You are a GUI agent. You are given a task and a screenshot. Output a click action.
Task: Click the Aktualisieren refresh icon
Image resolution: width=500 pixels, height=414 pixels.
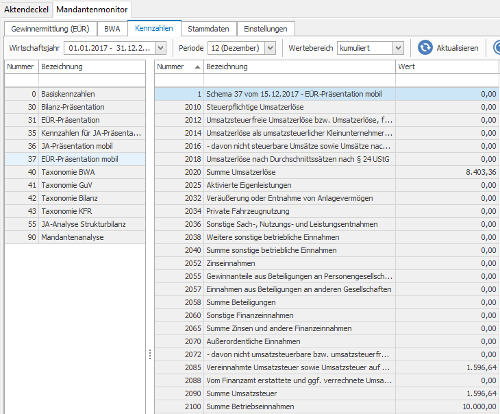pyautogui.click(x=425, y=48)
